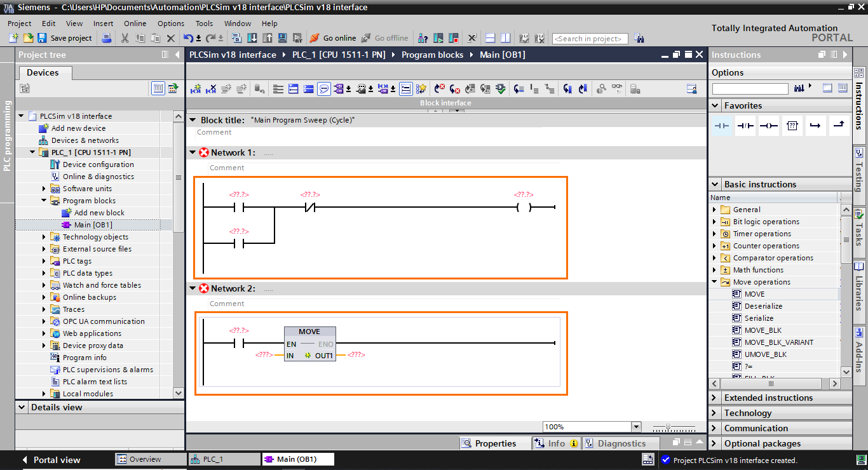Click the Stop CPU icon
Viewport: 868px width, 470px height.
[x=454, y=38]
